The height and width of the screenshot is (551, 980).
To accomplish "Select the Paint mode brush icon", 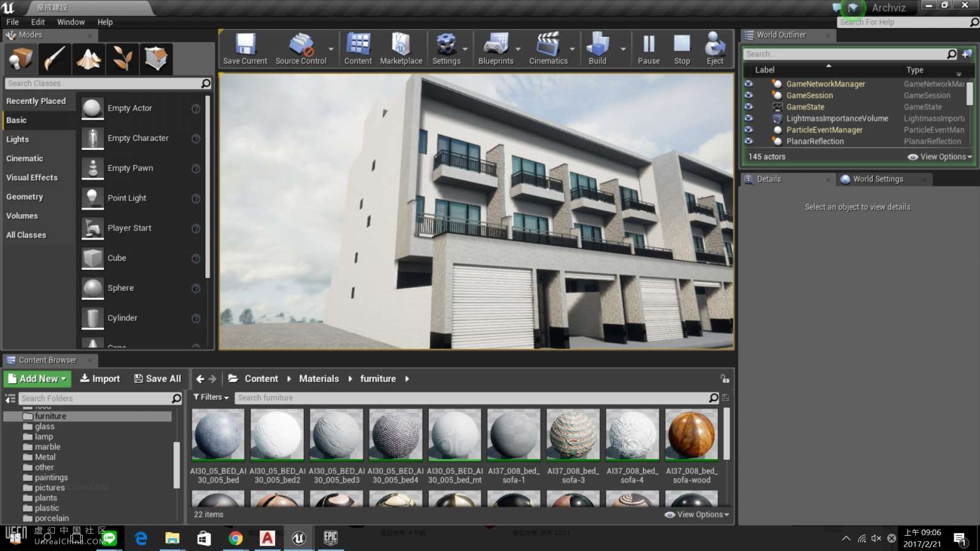I will pos(55,59).
